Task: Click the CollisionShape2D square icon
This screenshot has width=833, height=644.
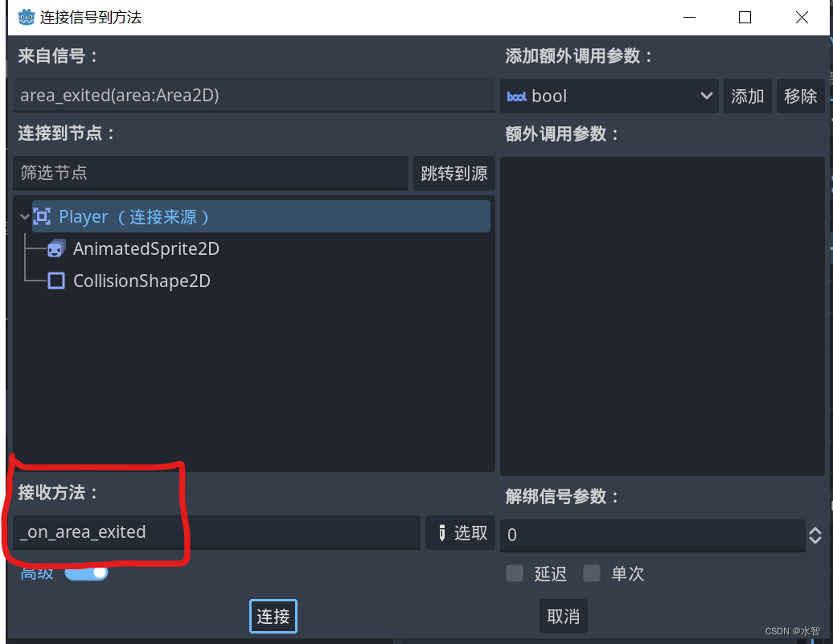Action: pyautogui.click(x=56, y=281)
